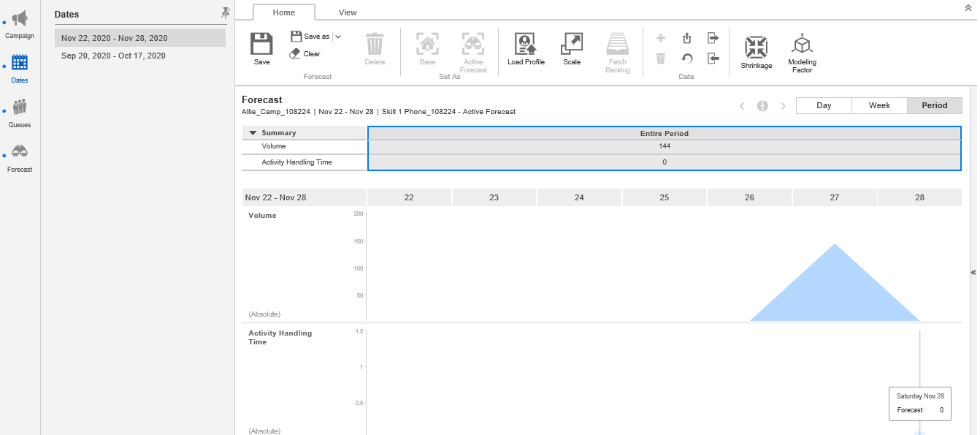
Task: Collapse the Summary section triangle
Action: click(x=253, y=133)
